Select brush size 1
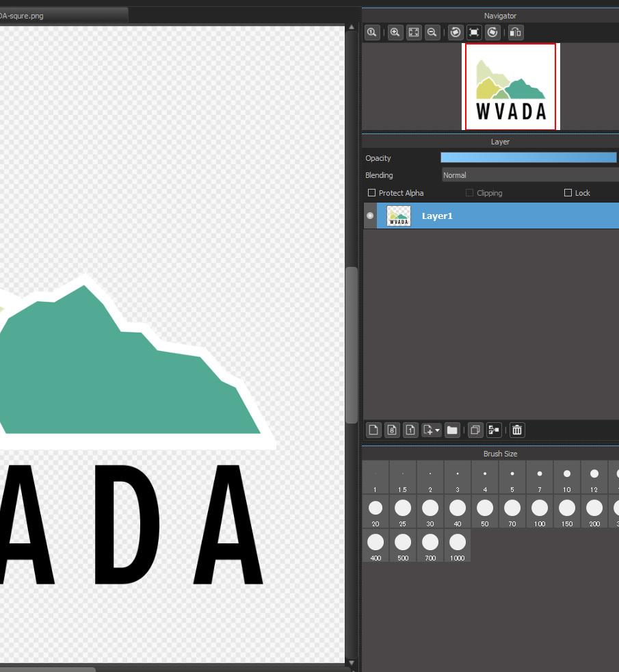 pos(376,478)
